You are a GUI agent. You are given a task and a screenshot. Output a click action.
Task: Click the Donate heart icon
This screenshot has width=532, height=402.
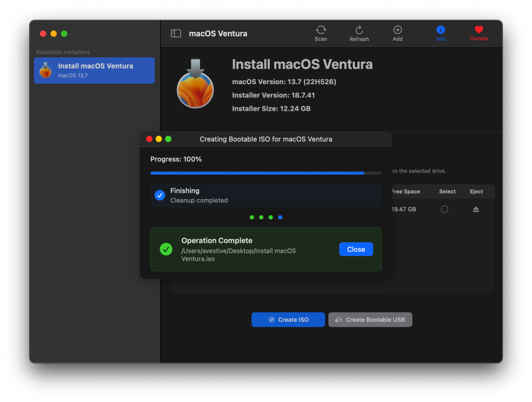478,30
